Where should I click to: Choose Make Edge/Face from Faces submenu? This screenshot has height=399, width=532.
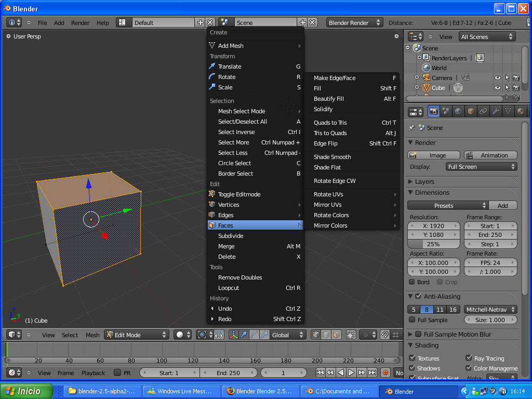(351, 78)
